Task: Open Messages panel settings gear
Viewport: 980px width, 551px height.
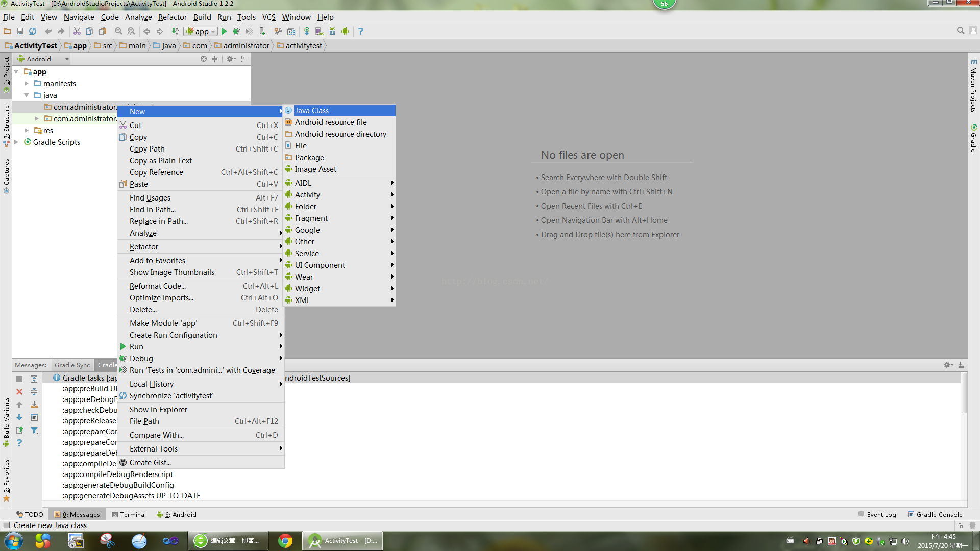Action: (948, 365)
